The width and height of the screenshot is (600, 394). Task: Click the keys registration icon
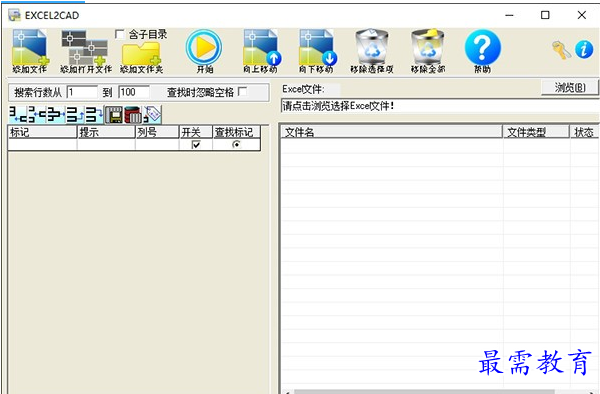(x=561, y=50)
